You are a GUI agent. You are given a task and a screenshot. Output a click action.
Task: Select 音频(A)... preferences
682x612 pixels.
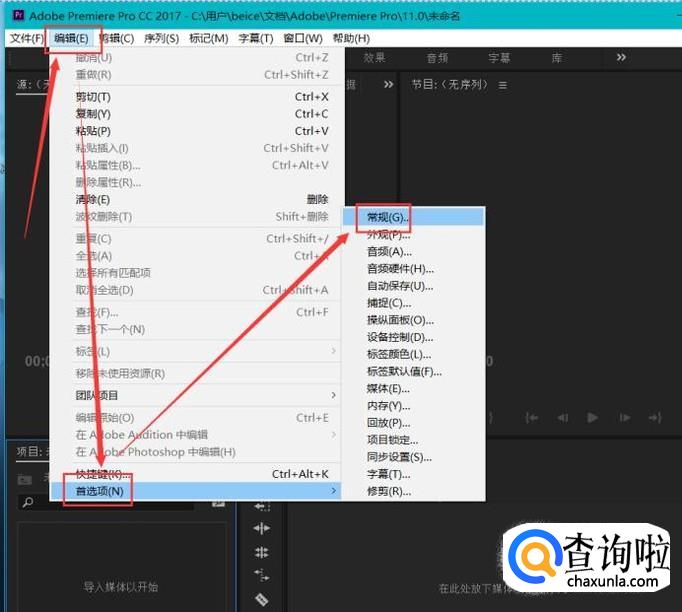[414, 252]
